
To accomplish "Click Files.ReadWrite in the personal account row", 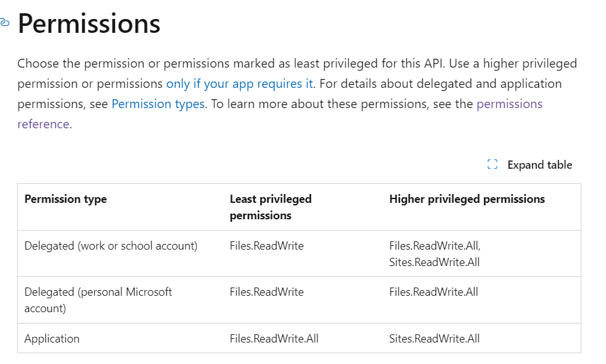I will tap(267, 292).
